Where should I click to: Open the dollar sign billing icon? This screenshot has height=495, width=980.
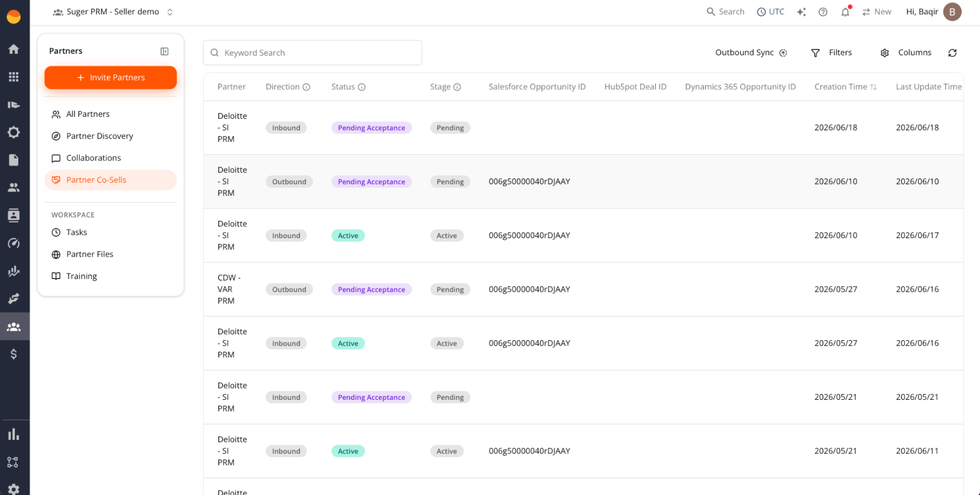(14, 354)
